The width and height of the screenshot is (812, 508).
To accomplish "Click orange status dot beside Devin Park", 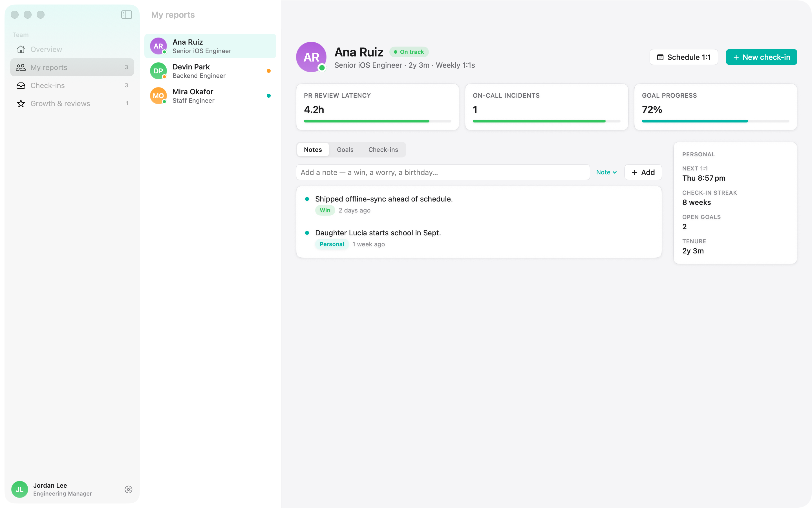I will click(268, 71).
